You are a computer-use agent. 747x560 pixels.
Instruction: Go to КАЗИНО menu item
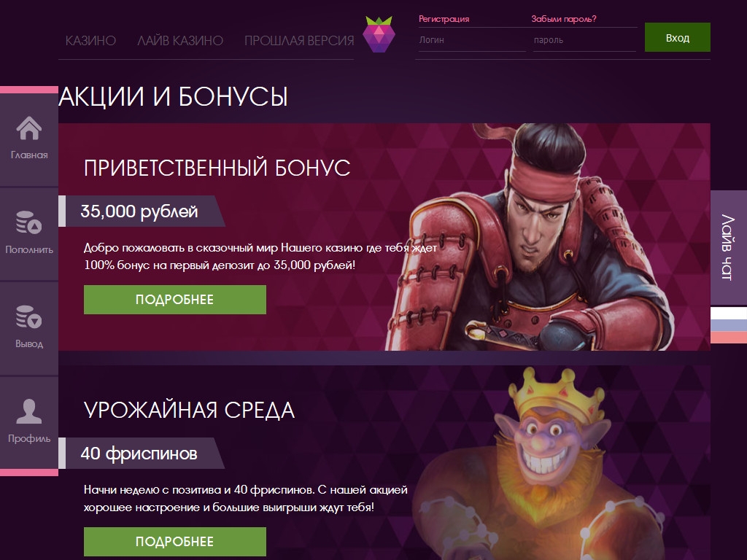[90, 41]
